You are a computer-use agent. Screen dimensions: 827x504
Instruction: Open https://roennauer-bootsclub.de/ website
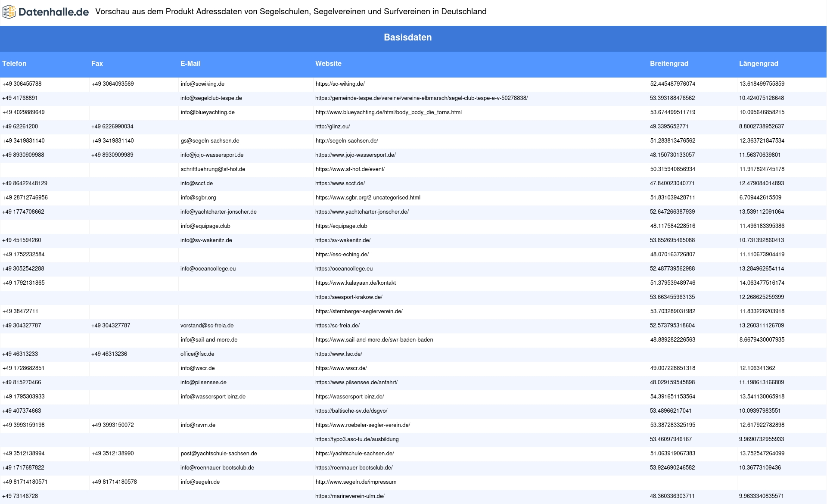tap(354, 468)
